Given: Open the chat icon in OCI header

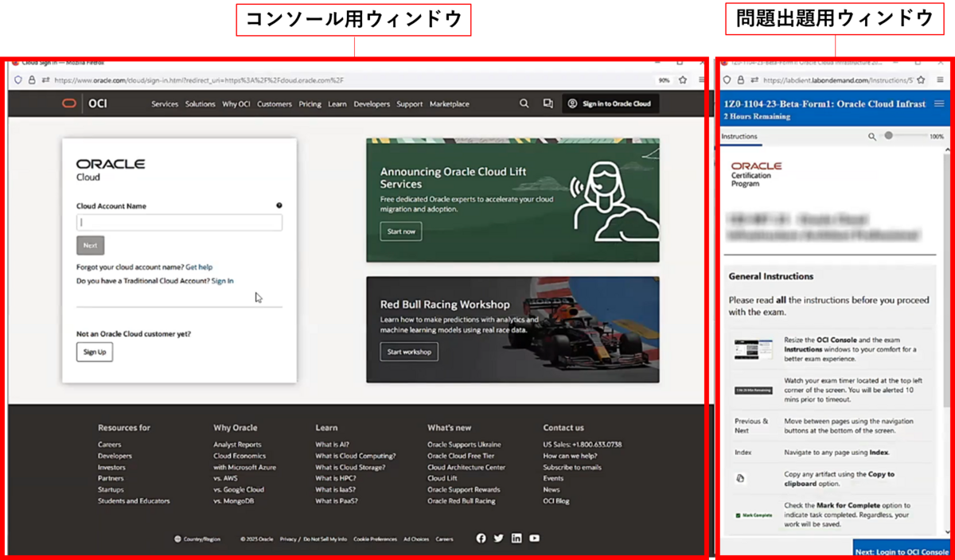Looking at the screenshot, I should point(548,103).
